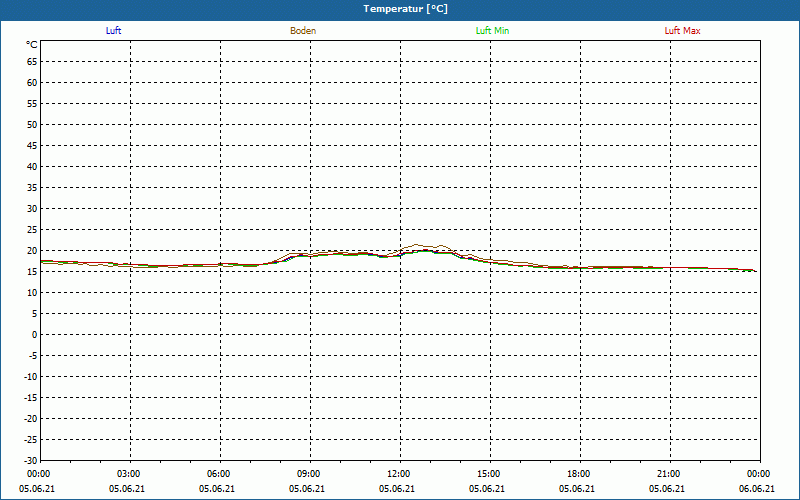Click the 45 y-axis label
800x500 pixels.
[x=32, y=146]
